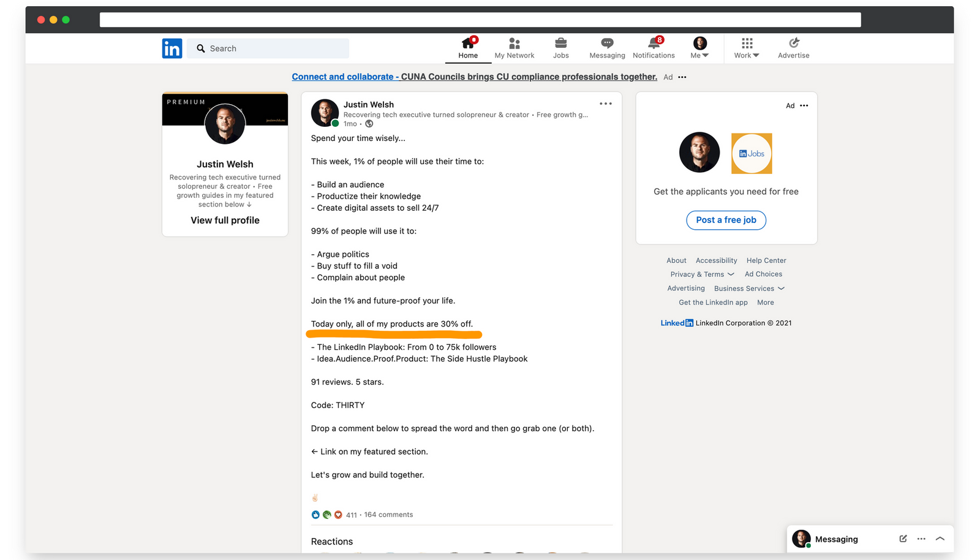This screenshot has height=560, width=980.
Task: Click the Accessibility footer link
Action: (x=716, y=260)
